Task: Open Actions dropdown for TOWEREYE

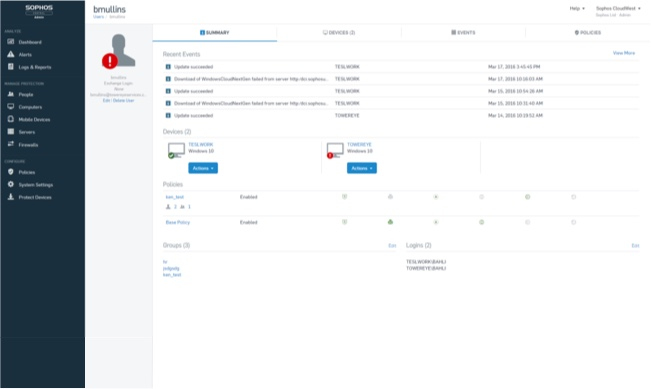Action: click(x=362, y=168)
